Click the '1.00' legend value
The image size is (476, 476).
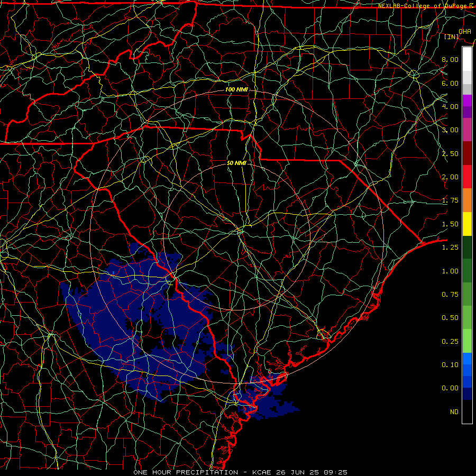point(450,271)
